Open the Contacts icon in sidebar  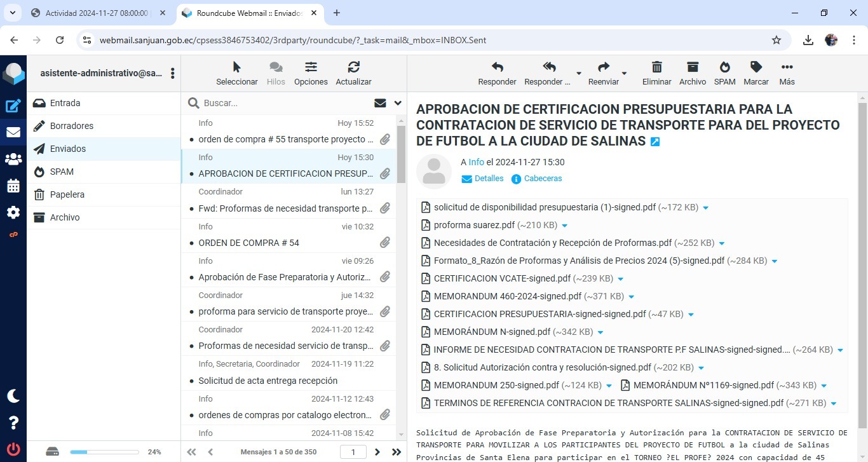pyautogui.click(x=13, y=160)
